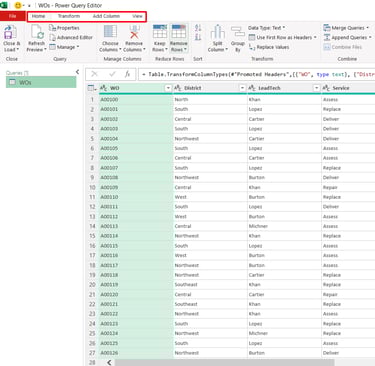Viewport: 375px width, 366px height.
Task: Sort column descending
Action: [x=198, y=37]
